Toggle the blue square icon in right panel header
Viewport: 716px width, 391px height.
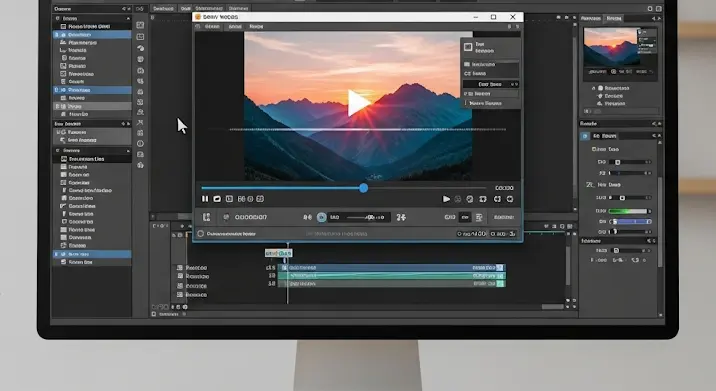[x=585, y=136]
